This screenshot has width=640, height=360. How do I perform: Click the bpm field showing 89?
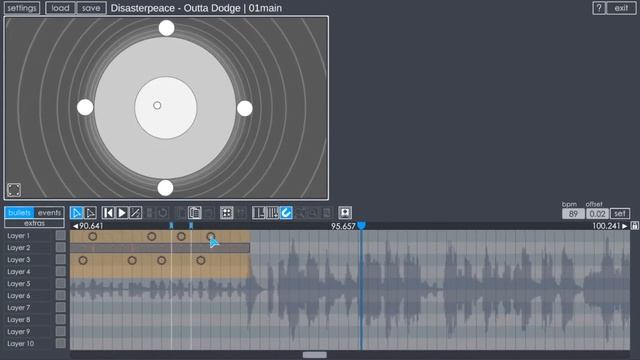pos(573,213)
